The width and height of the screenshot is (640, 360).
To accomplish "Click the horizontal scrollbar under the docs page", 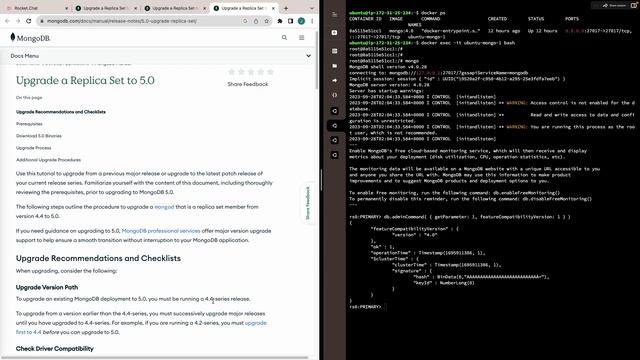I will pyautogui.click(x=155, y=358).
